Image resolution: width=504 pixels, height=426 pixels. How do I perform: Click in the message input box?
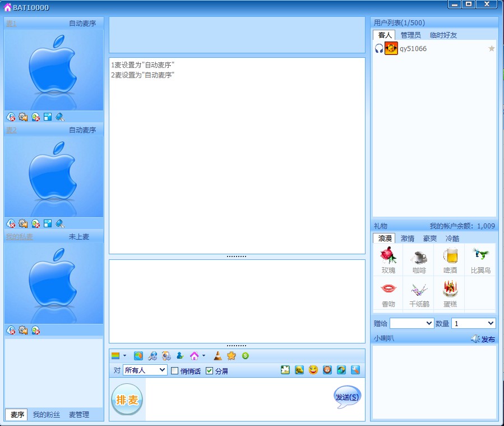pyautogui.click(x=239, y=399)
